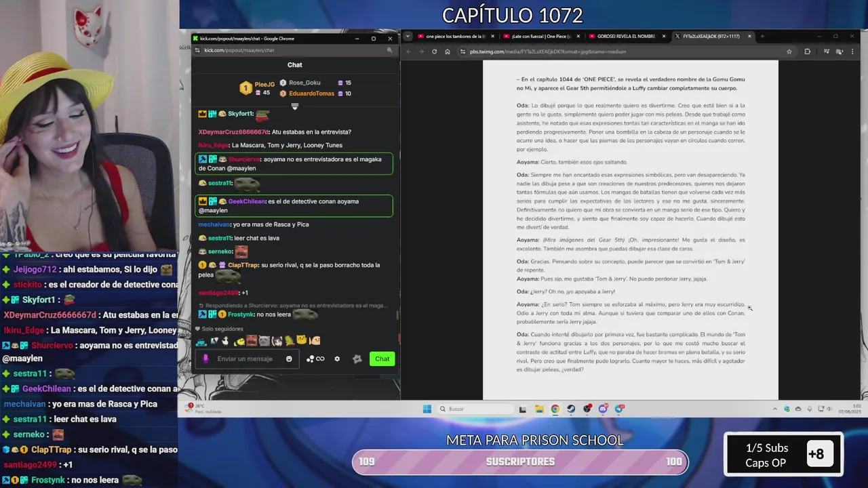Click the search icon in Kick popout address bar
Image resolution: width=868 pixels, height=488 pixels.
pos(389,50)
